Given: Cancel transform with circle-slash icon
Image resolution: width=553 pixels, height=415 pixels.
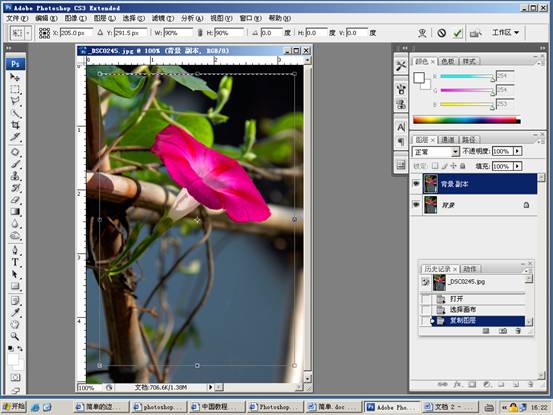Looking at the screenshot, I should coord(442,33).
